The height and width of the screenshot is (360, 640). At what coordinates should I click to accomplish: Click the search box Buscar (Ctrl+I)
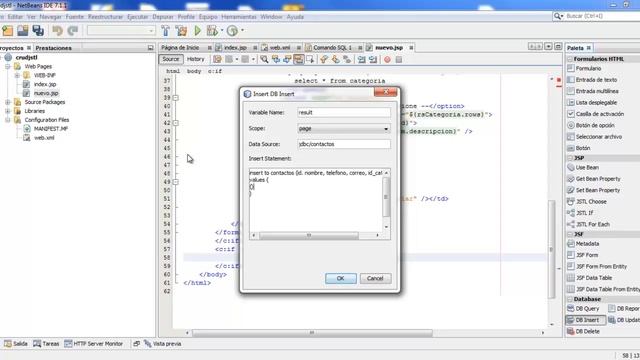click(600, 16)
